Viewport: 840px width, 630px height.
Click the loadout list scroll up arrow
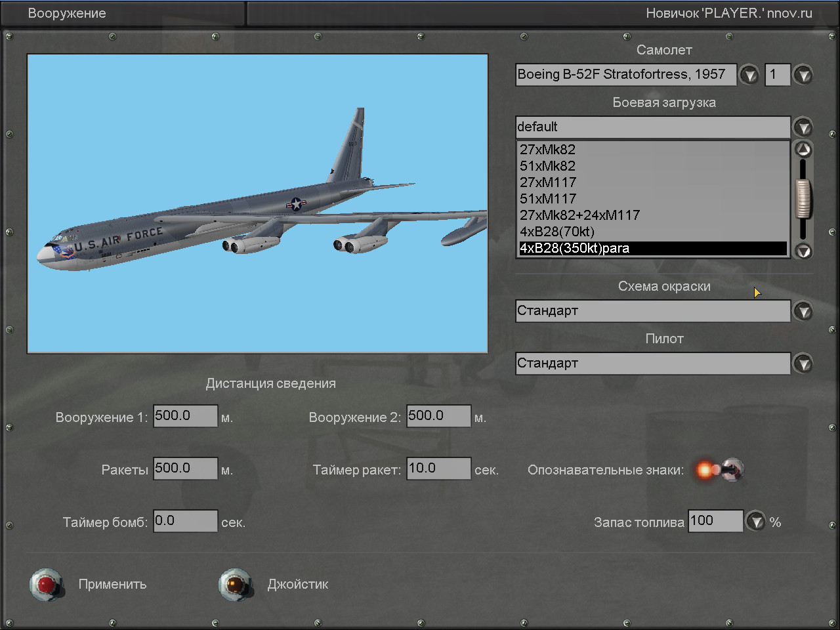pos(803,150)
